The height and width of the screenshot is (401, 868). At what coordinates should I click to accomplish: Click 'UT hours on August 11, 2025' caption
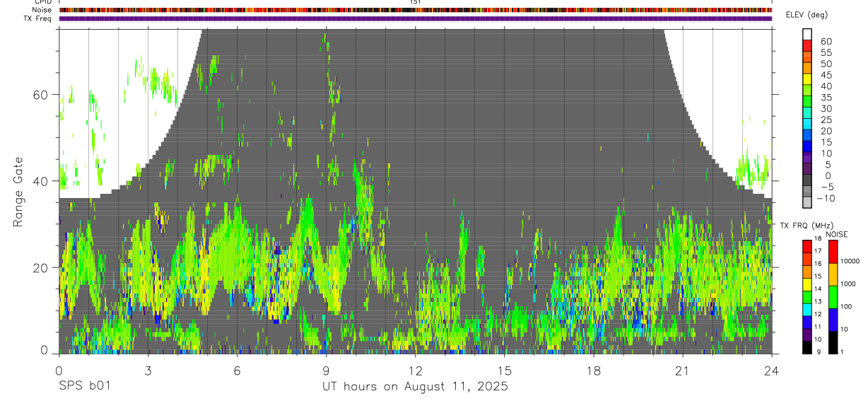415,387
